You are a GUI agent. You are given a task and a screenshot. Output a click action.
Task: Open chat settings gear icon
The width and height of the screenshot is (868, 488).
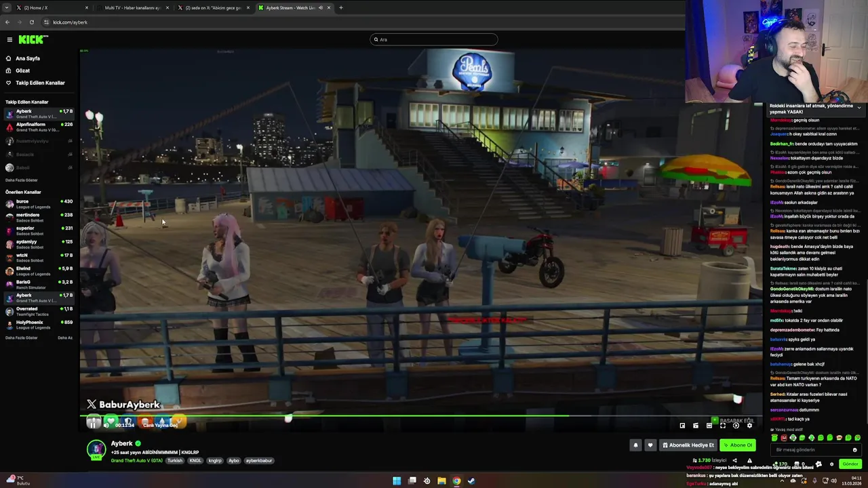point(831,464)
